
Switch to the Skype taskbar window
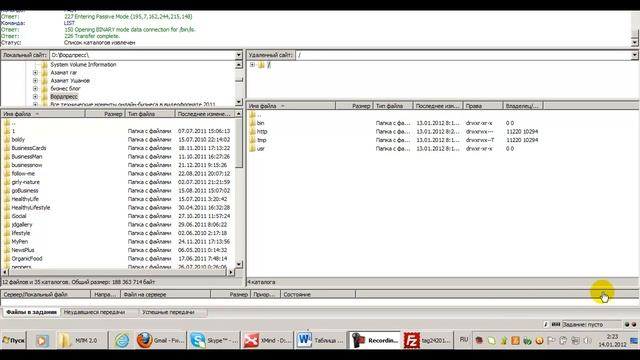click(x=214, y=340)
